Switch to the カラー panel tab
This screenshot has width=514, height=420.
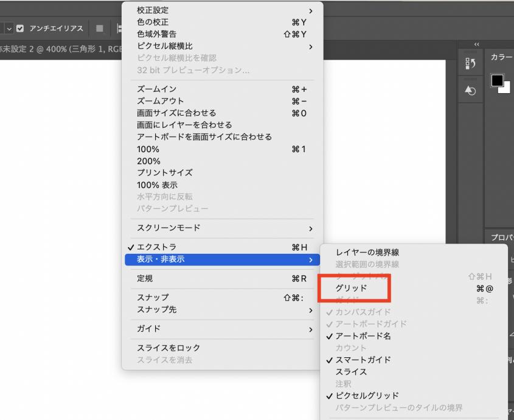point(502,57)
